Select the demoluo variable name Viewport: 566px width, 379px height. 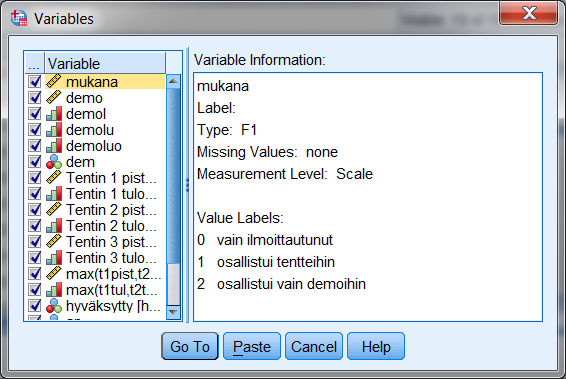tap(94, 146)
